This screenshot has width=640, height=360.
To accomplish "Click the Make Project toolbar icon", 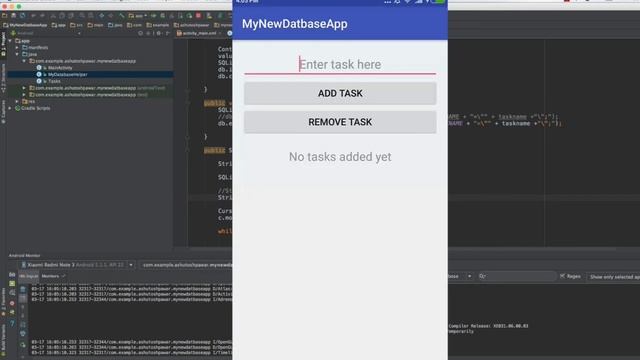I will click(122, 16).
